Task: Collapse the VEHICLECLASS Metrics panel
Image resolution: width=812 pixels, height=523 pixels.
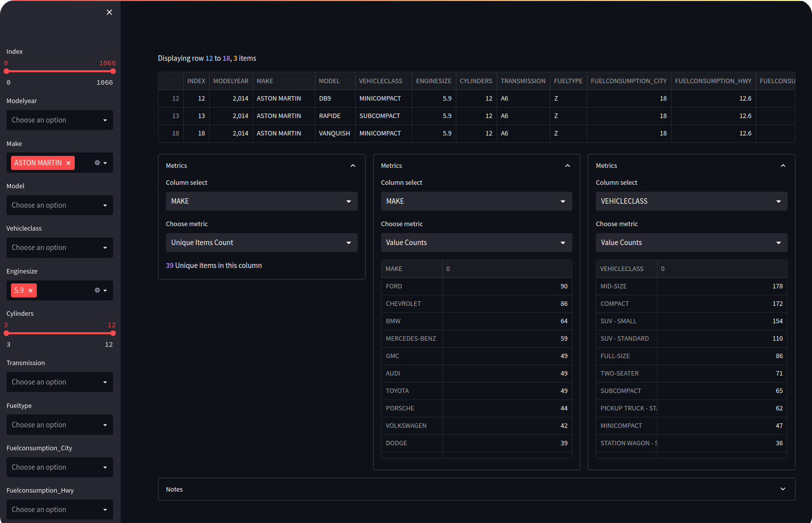Action: (783, 166)
